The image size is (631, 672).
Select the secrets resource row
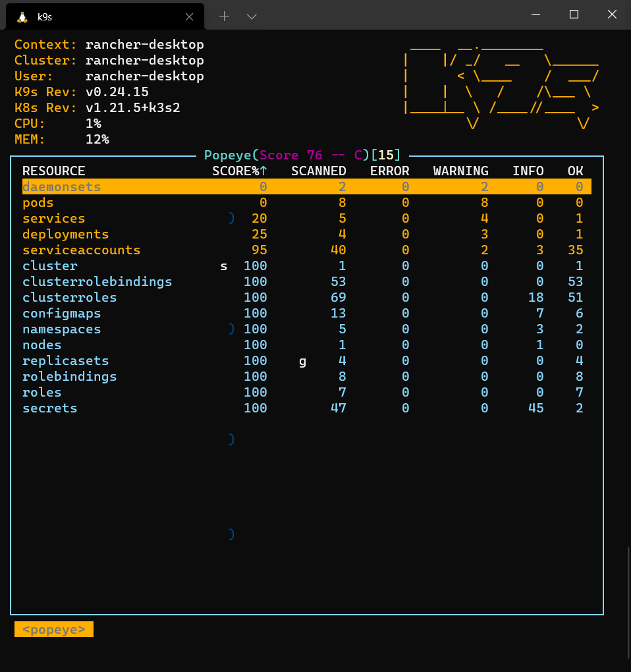49,408
